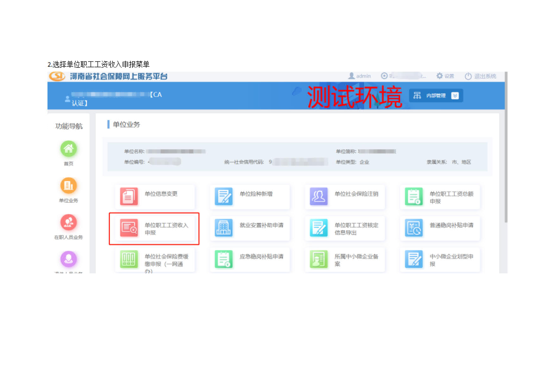Select the 单位业务 sidebar icon
The height and width of the screenshot is (392, 555).
(x=69, y=185)
